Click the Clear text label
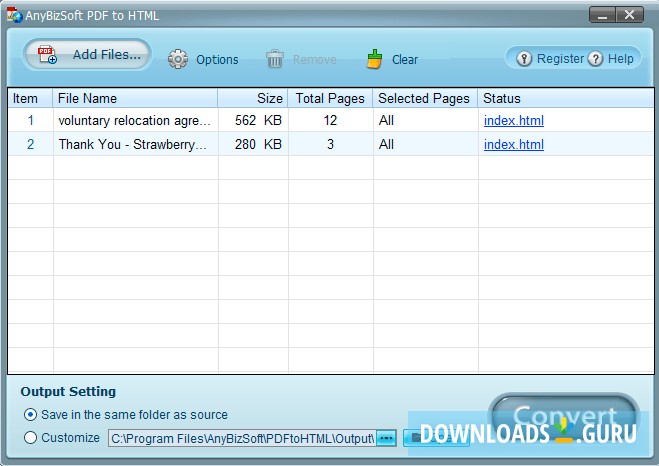Viewport: 659px width, 466px height. click(x=405, y=60)
